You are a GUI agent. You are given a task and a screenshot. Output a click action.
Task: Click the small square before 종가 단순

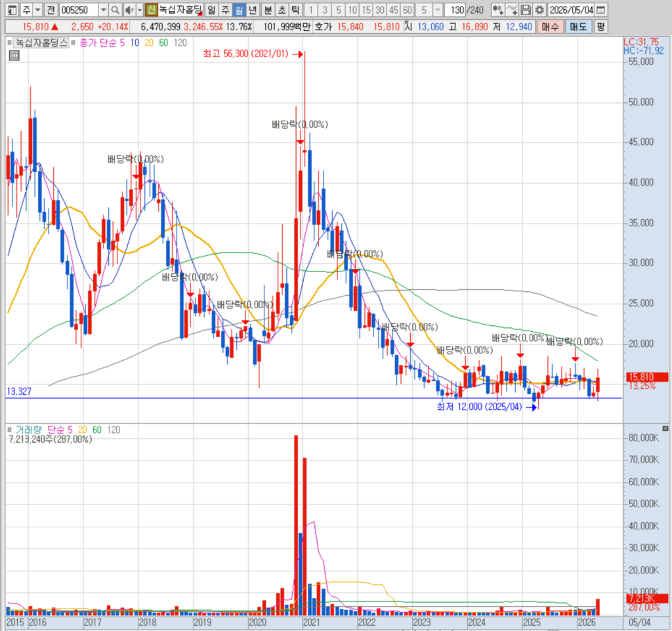click(x=73, y=43)
